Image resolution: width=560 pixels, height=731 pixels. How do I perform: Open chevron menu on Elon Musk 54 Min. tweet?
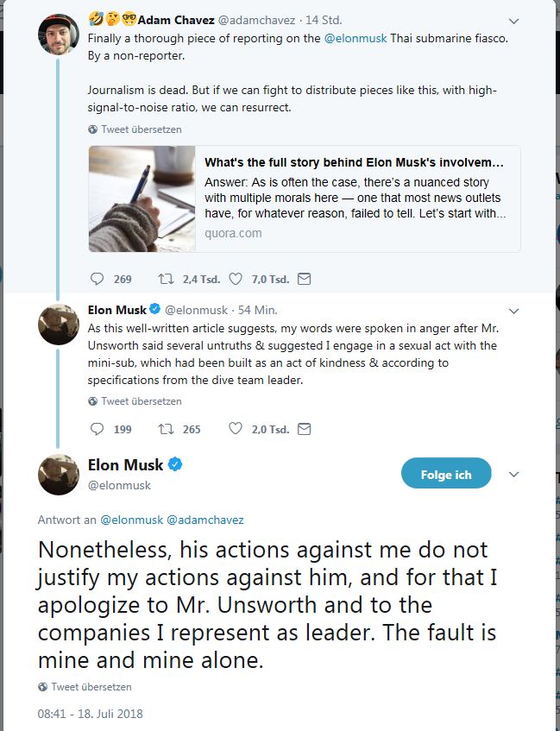pos(514,310)
